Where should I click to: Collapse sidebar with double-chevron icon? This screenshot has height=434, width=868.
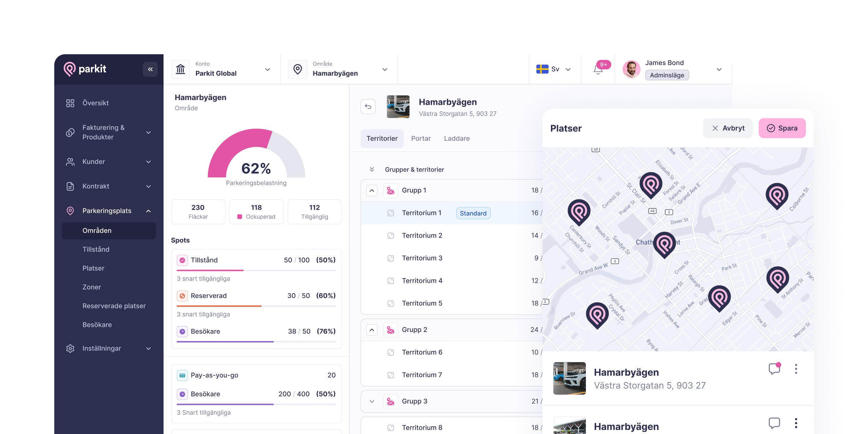[150, 70]
